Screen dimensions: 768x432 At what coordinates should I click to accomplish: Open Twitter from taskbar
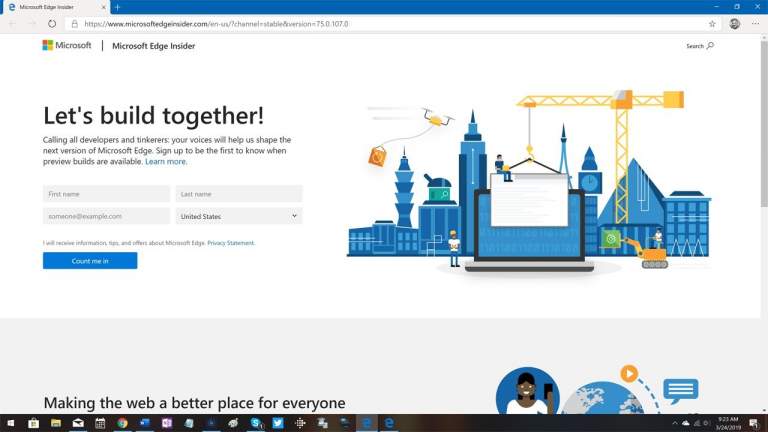(278, 423)
